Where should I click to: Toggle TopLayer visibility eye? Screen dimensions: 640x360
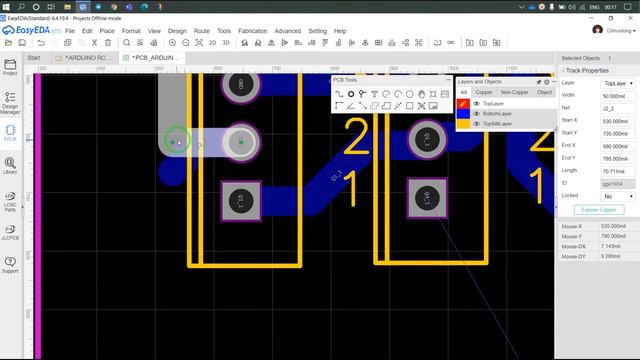[476, 104]
